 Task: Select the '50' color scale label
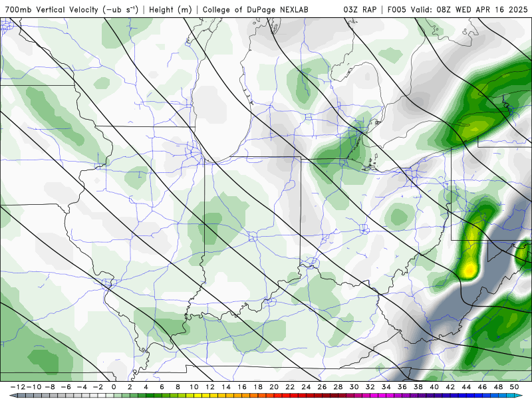(514, 387)
